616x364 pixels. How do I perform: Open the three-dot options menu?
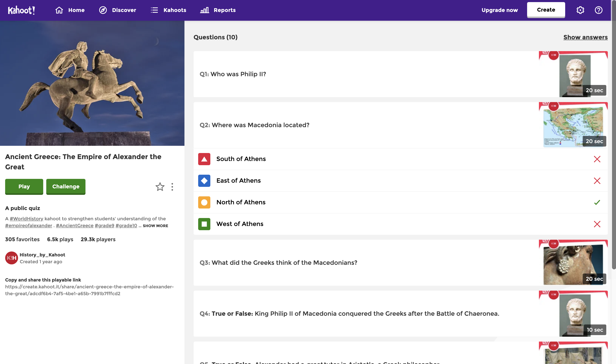[x=172, y=187]
